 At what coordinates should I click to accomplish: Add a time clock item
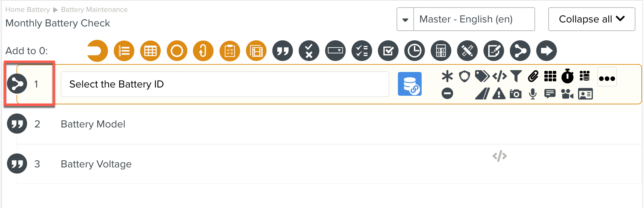[415, 51]
